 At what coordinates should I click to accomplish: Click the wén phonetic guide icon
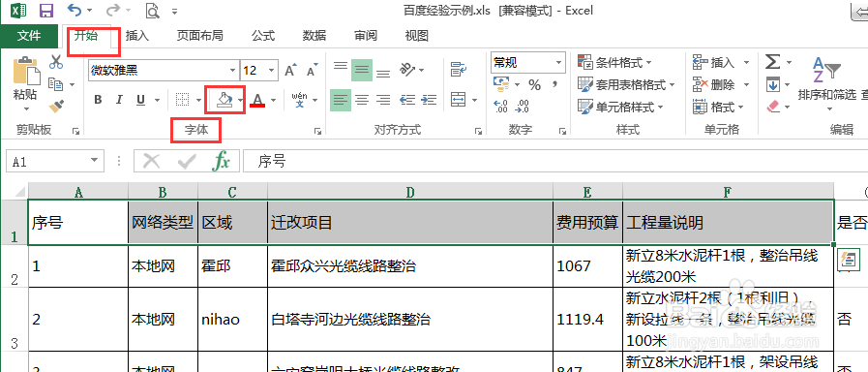299,100
